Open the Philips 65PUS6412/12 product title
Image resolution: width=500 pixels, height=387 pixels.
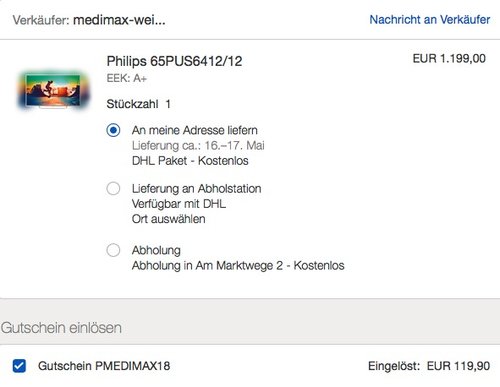click(x=174, y=61)
